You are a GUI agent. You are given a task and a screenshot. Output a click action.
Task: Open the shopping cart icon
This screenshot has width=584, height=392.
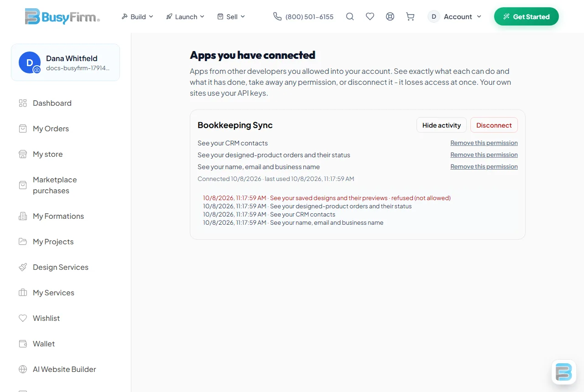click(x=410, y=16)
